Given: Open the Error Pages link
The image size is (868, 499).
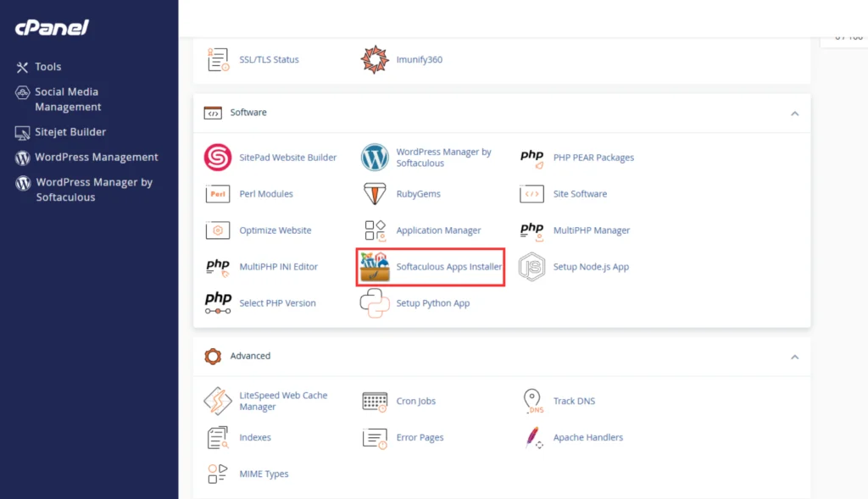Looking at the screenshot, I should [x=420, y=438].
